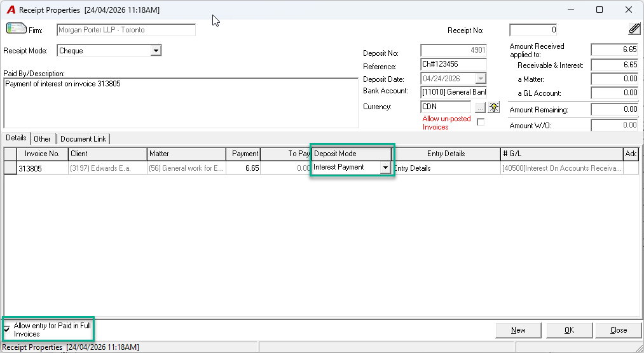Click G/L cell [40500]Interest On Accounts Receivable
644x353 pixels.
562,168
